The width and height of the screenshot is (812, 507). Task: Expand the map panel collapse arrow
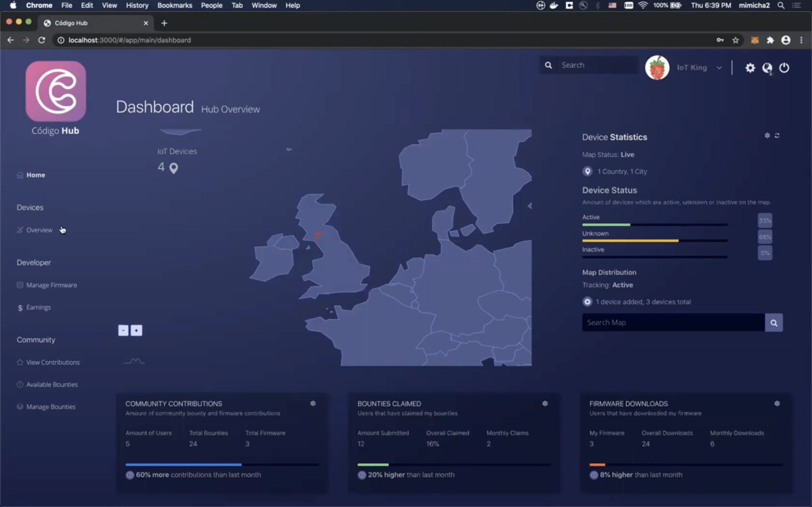coord(529,205)
